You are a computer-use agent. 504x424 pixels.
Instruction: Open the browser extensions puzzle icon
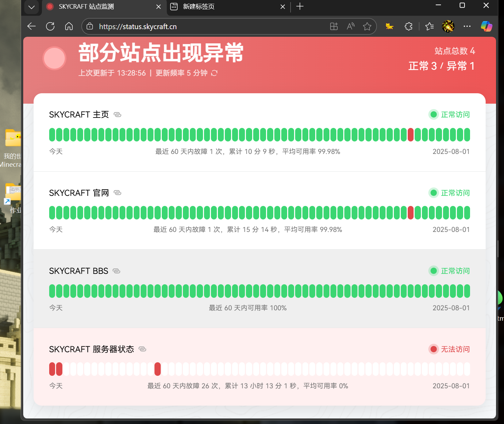coord(408,26)
